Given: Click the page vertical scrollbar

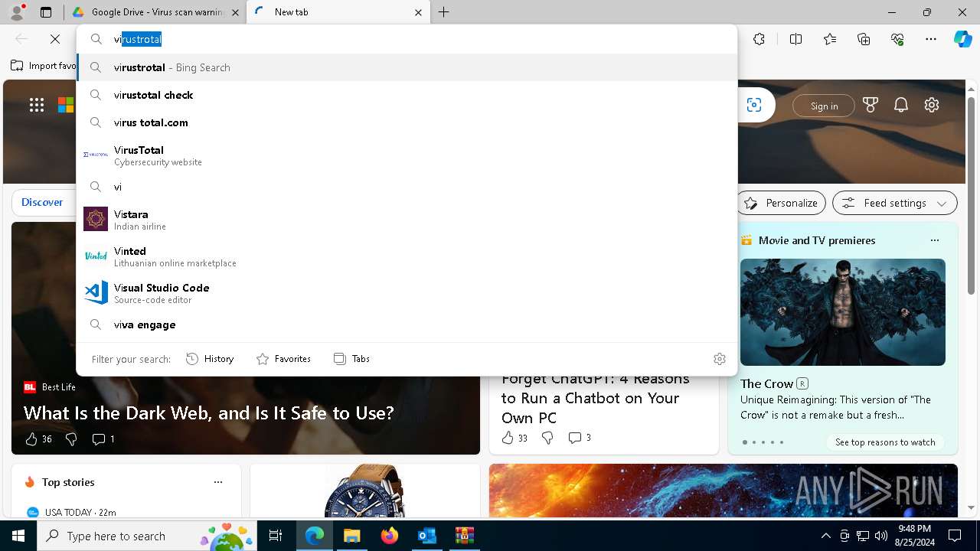Looking at the screenshot, I should pyautogui.click(x=971, y=195).
